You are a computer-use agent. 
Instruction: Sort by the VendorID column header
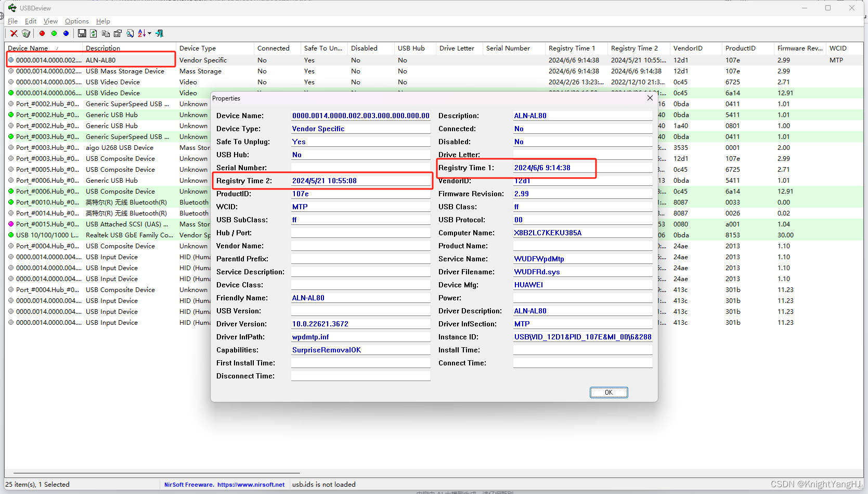(x=696, y=48)
